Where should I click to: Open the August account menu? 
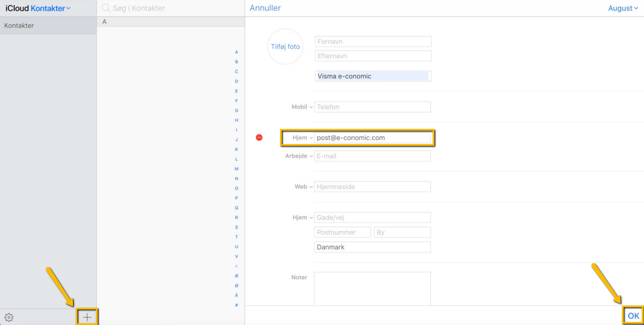coord(623,8)
